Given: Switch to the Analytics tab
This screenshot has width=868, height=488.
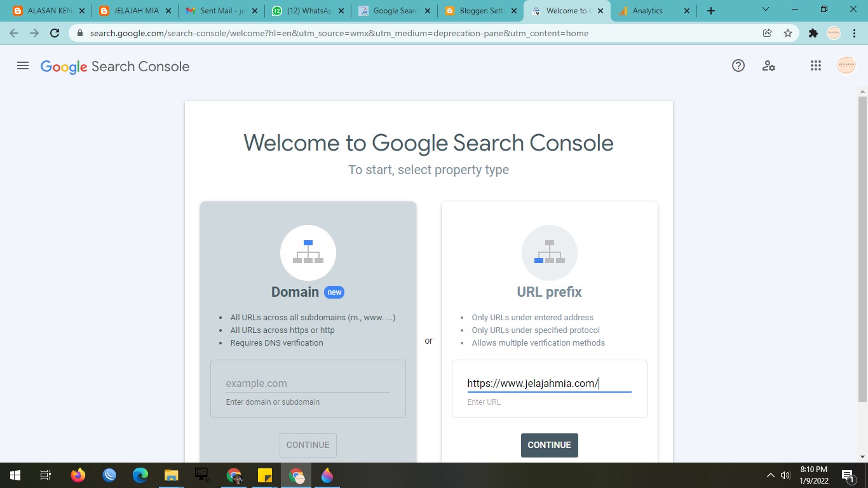Looking at the screenshot, I should point(654,11).
